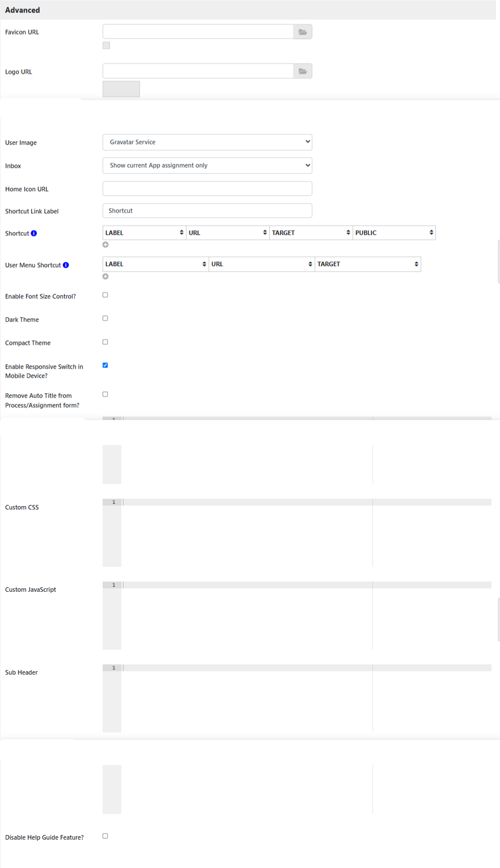Open file browser for Logo URL
This screenshot has width=500, height=868.
[302, 71]
